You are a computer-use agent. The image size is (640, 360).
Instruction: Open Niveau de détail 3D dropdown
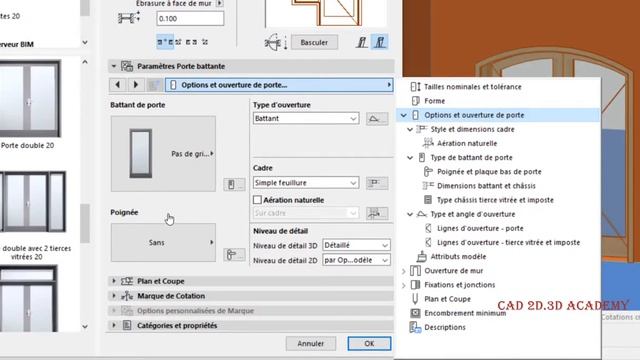356,245
